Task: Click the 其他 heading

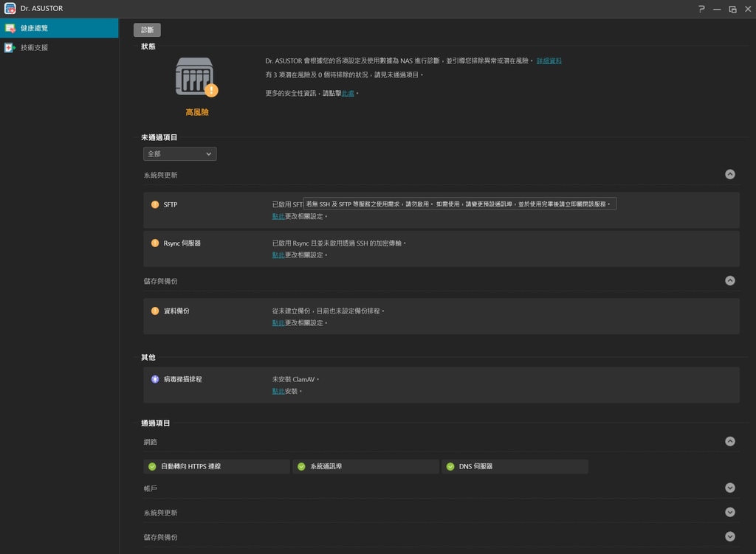Action: point(148,358)
